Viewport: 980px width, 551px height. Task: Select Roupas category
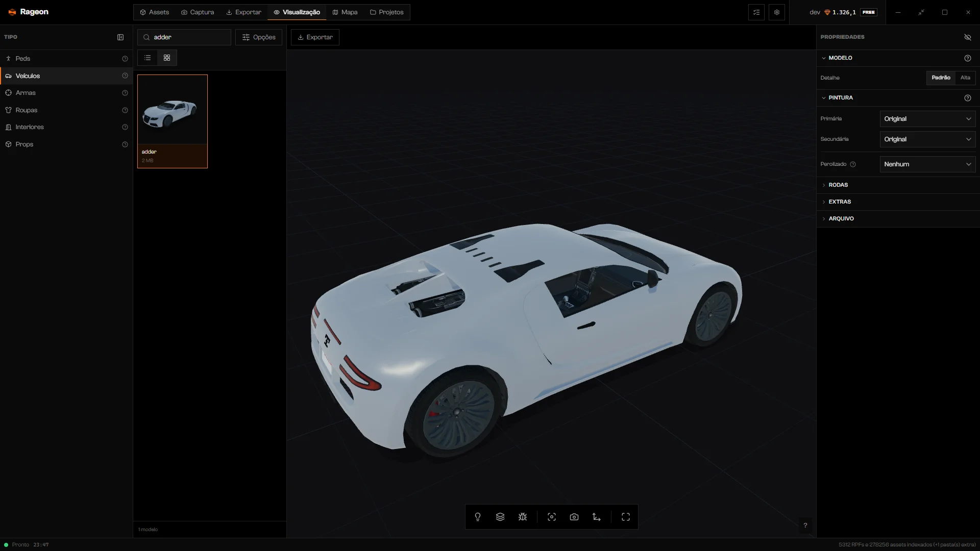pyautogui.click(x=66, y=110)
